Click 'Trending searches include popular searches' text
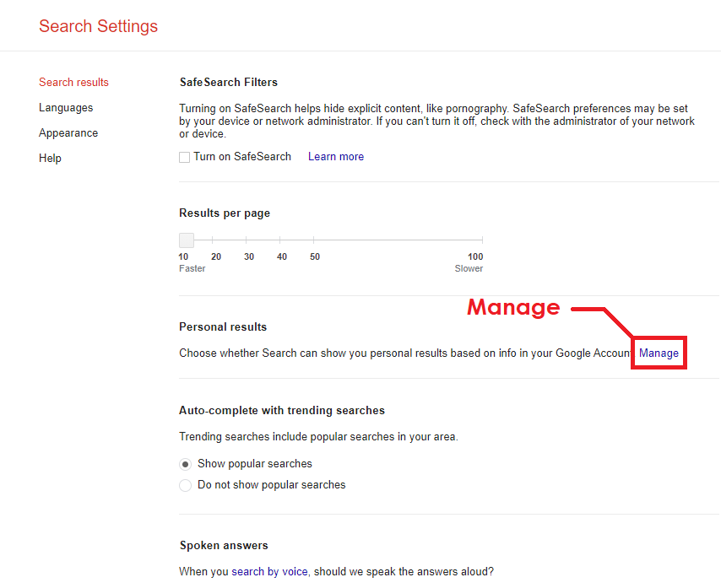 pyautogui.click(x=318, y=436)
